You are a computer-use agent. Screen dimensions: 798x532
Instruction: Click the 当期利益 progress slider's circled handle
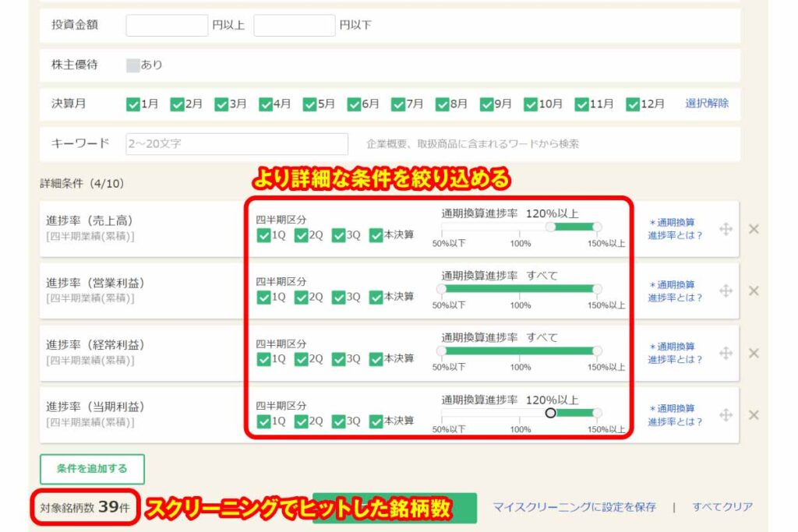click(x=550, y=413)
